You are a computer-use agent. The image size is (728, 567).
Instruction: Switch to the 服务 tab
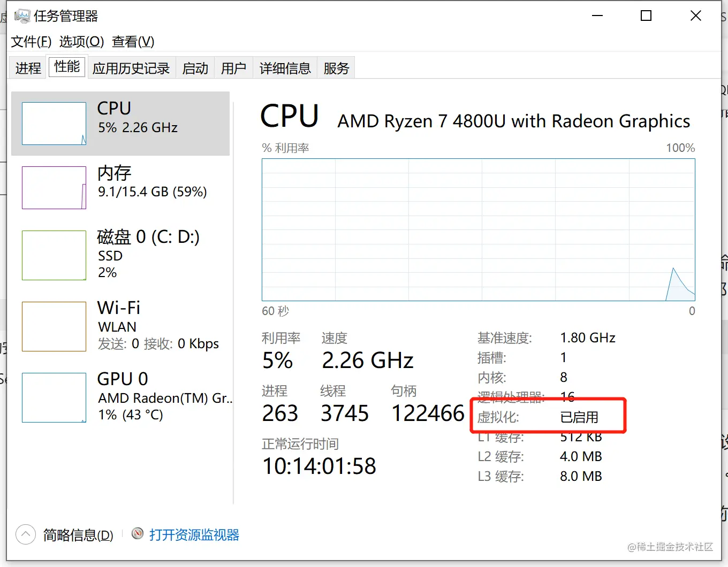tap(336, 68)
